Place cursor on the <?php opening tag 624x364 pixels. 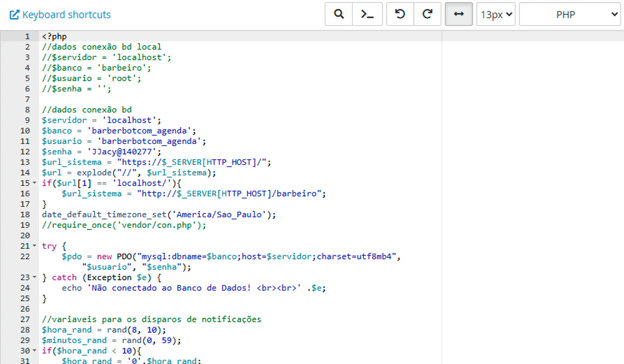click(x=54, y=36)
